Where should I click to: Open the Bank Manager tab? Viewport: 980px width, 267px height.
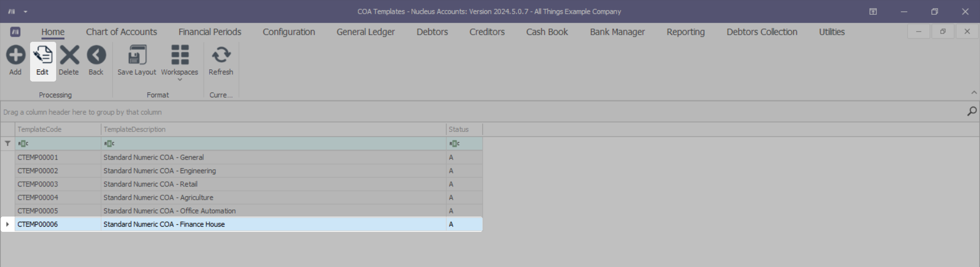click(617, 32)
